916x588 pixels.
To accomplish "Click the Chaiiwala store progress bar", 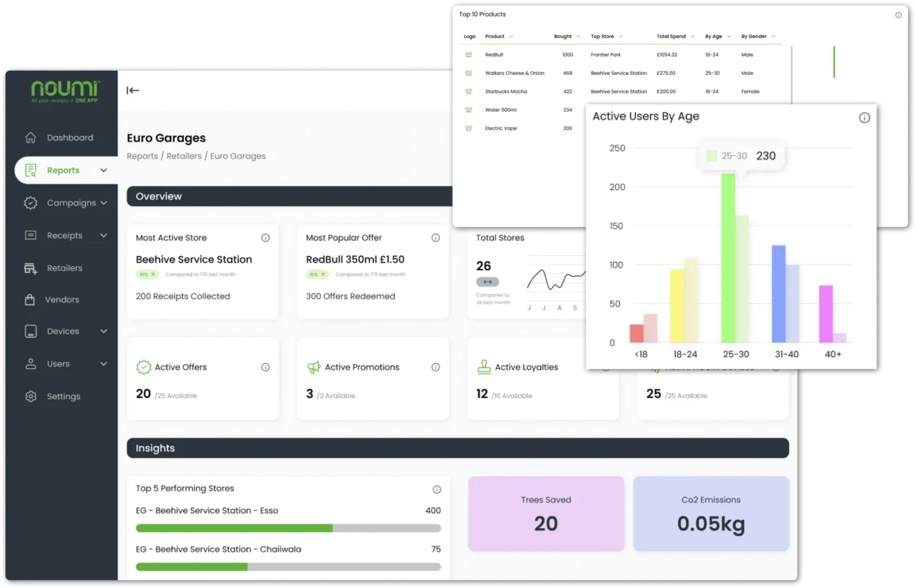I will tap(288, 567).
